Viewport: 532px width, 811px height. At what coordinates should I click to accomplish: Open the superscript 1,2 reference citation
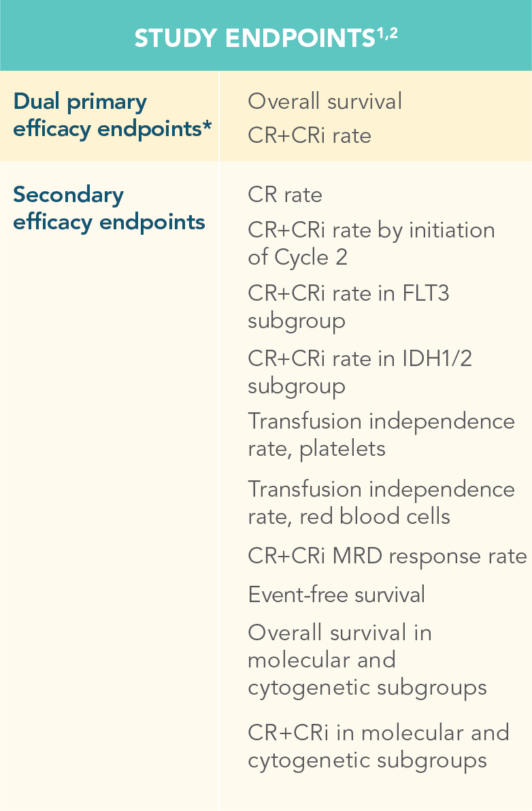(x=386, y=33)
